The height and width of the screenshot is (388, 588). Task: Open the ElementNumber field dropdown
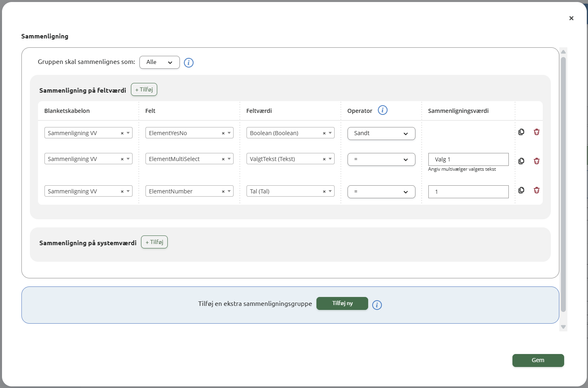coord(229,191)
